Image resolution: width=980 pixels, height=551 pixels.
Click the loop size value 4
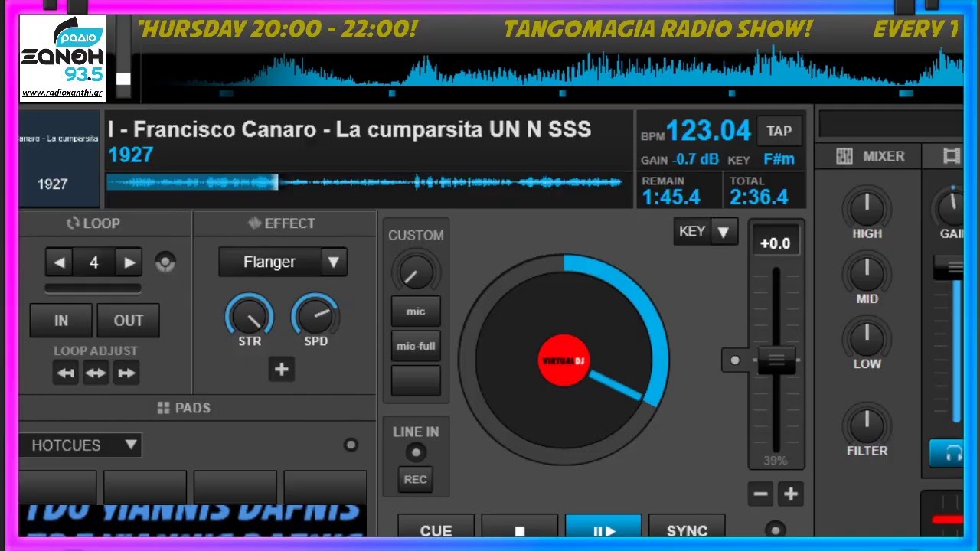pos(93,262)
